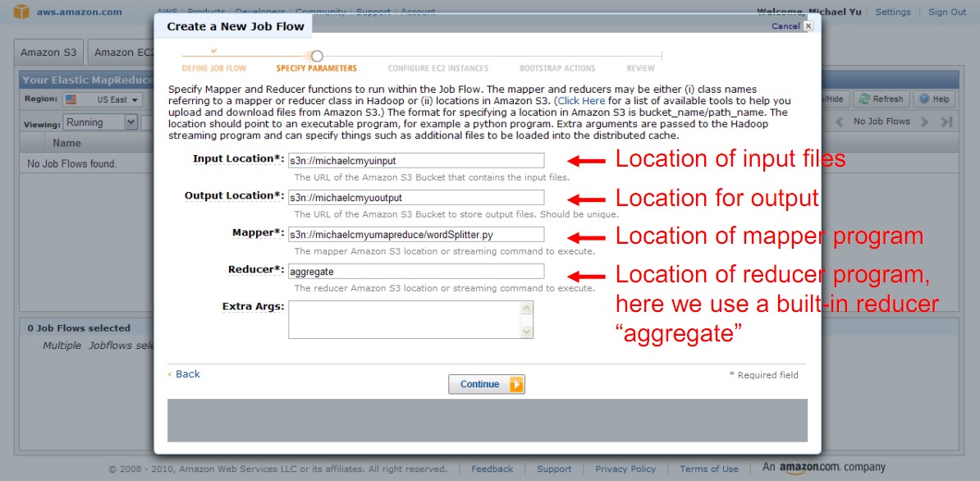This screenshot has height=481, width=980.
Task: Open the Feedback link in the footer
Action: click(x=492, y=470)
